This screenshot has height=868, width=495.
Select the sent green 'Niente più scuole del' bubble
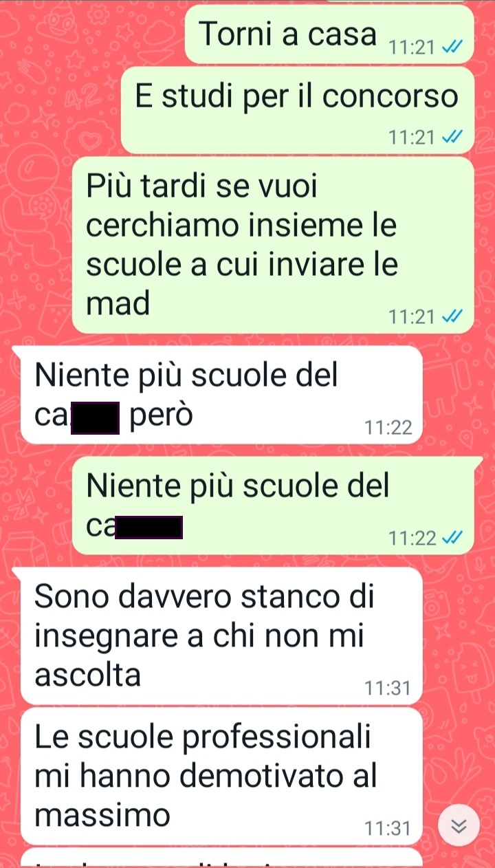click(x=273, y=506)
